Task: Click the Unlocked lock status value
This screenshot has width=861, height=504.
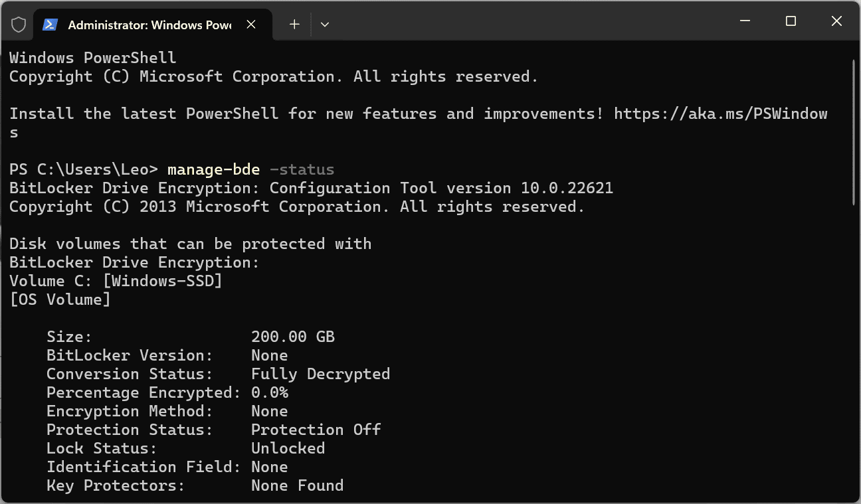Action: (x=288, y=448)
